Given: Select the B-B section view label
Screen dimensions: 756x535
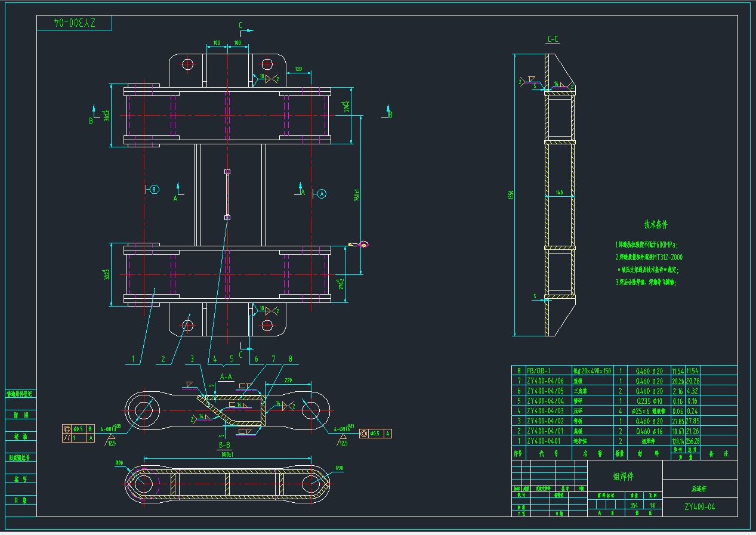Looking at the screenshot, I should click(x=224, y=445).
